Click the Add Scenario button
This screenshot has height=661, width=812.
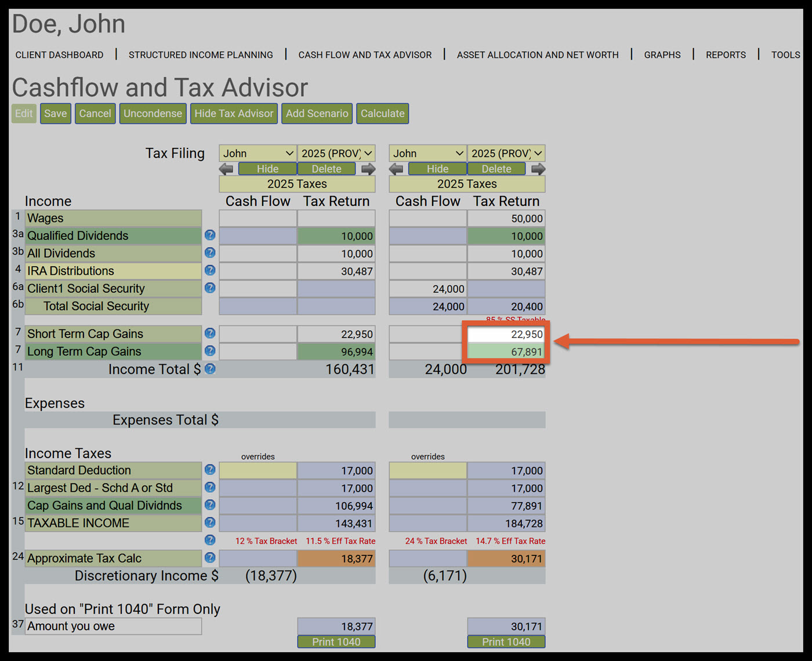pyautogui.click(x=317, y=114)
